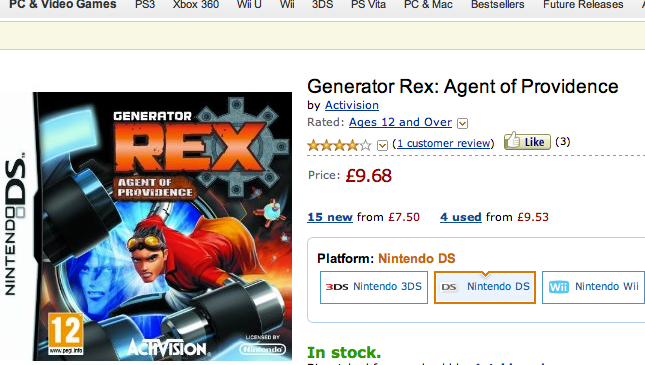Click the Wii logo icon in platform options

coord(559,287)
